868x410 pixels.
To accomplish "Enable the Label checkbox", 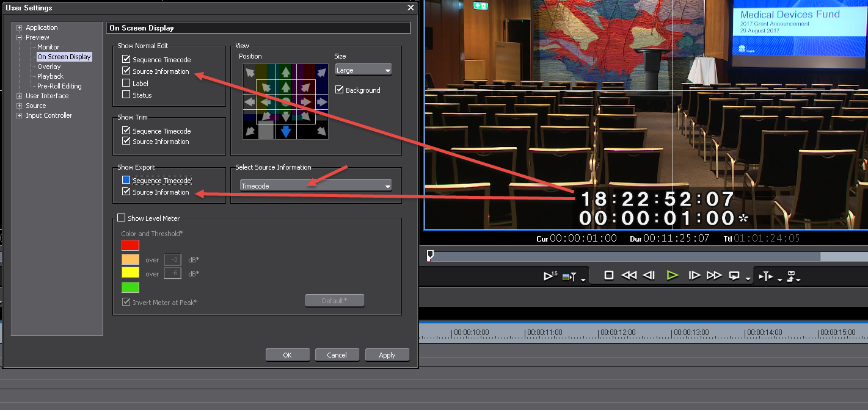I will click(x=126, y=83).
